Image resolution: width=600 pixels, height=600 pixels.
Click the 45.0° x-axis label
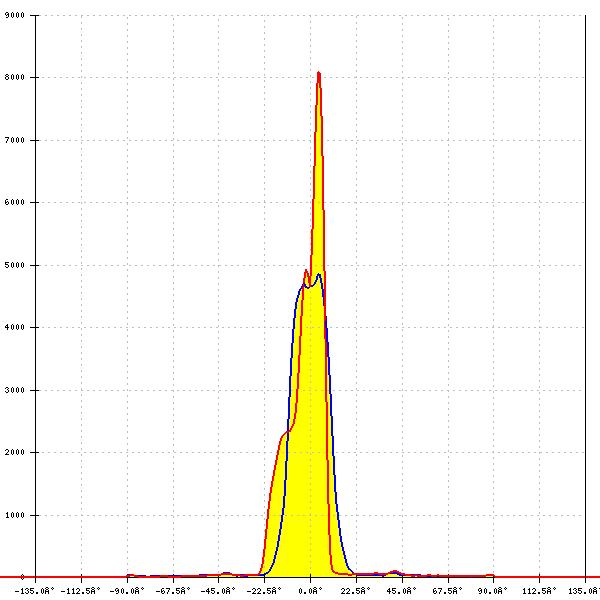402,591
